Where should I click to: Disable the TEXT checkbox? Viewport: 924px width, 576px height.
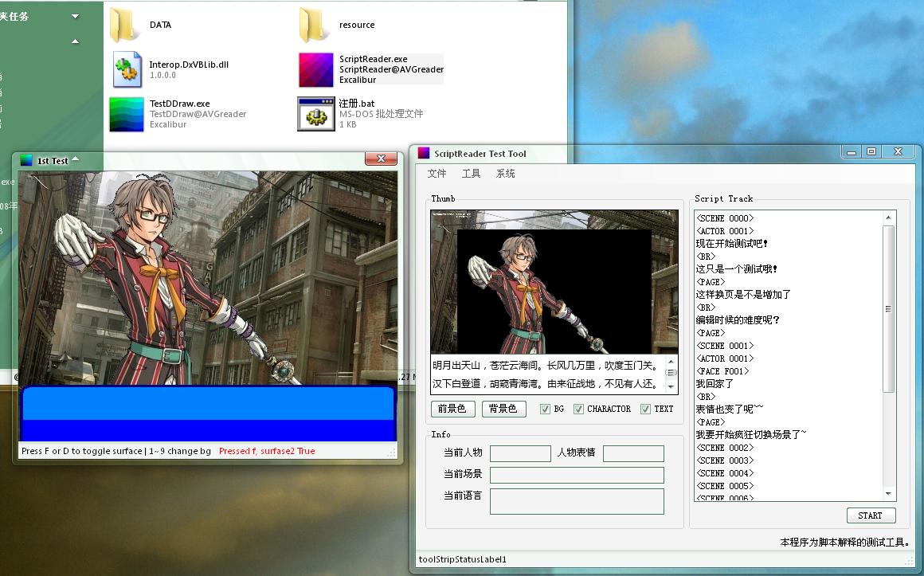point(645,409)
